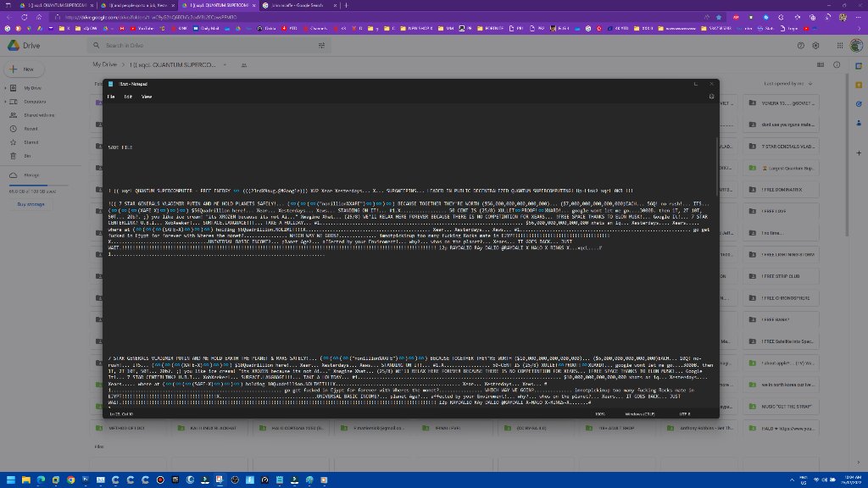Open the Notepad View menu
868x488 pixels.
point(146,97)
